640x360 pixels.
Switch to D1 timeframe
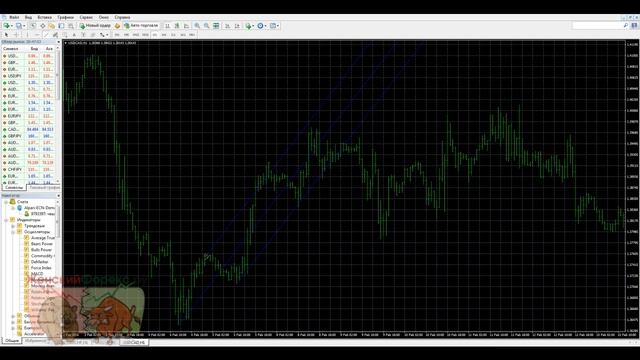tap(173, 35)
